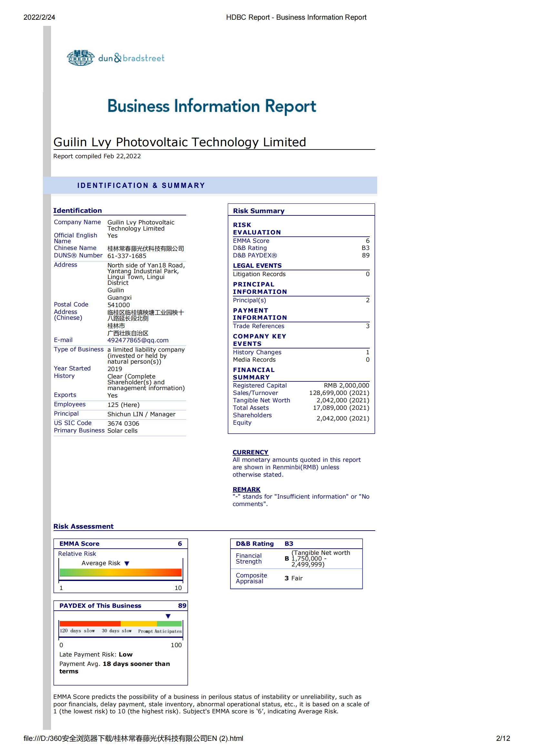Screen dimensions: 534x756
Task: Click '18 days sooner than terms' text
Action: 115,668
